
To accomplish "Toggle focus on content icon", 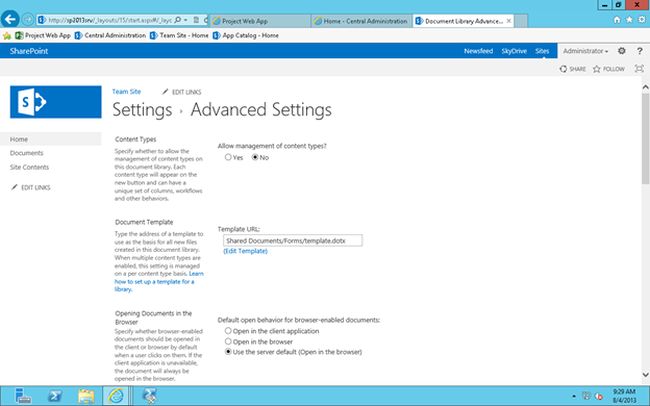I will [639, 69].
